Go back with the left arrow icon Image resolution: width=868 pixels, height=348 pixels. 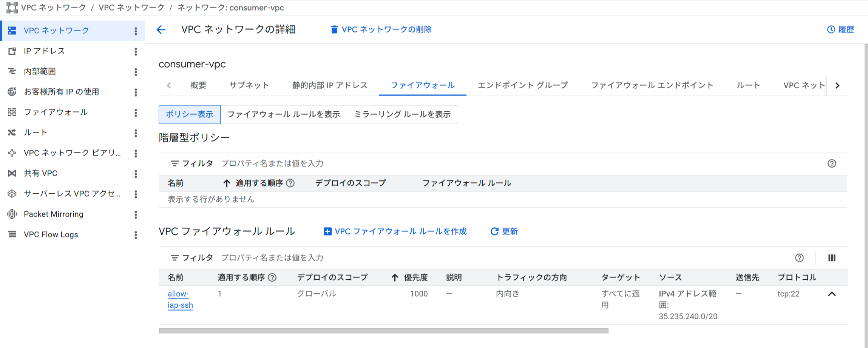[161, 29]
